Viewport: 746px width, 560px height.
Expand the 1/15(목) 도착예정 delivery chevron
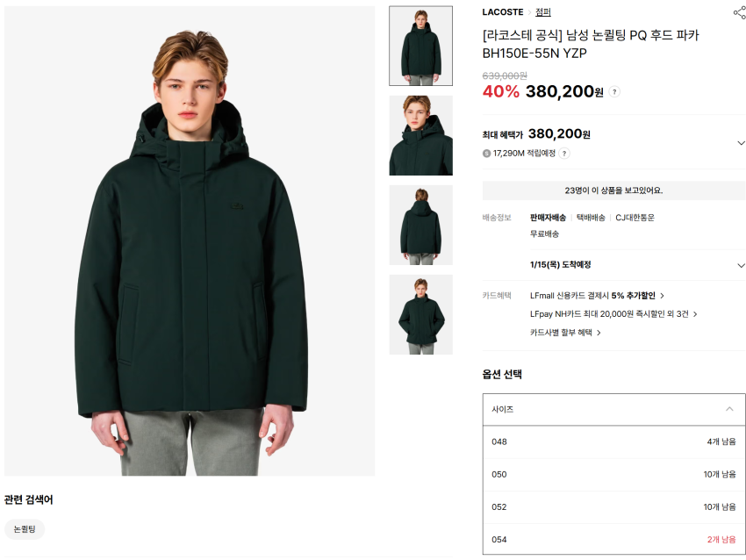pos(741,265)
